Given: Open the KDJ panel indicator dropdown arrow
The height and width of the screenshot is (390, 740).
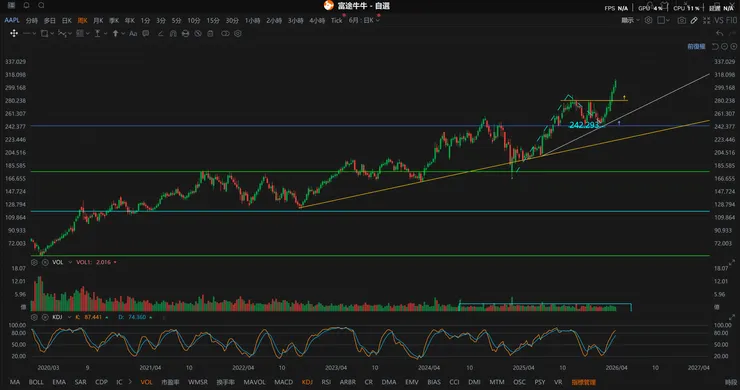Looking at the screenshot, I should [x=69, y=317].
